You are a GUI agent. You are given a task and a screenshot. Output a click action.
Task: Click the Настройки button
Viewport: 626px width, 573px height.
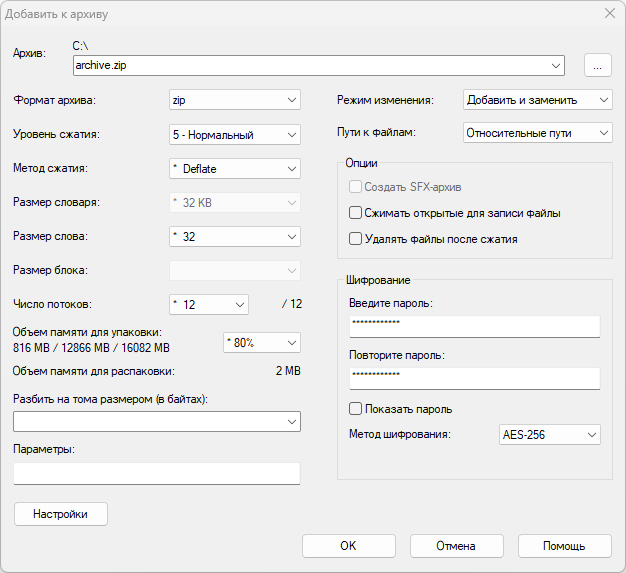(61, 514)
